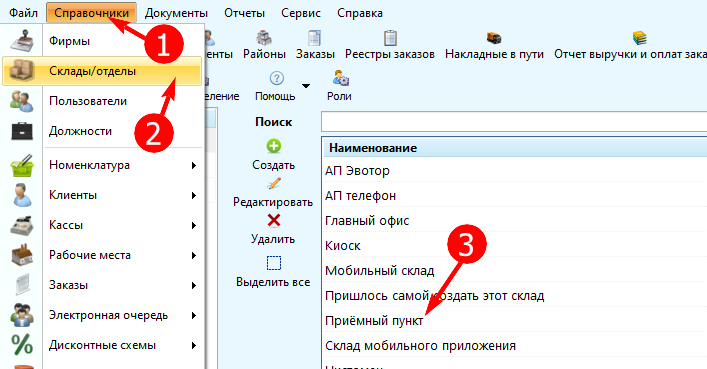
Task: Open the Справка menu
Action: coord(360,13)
